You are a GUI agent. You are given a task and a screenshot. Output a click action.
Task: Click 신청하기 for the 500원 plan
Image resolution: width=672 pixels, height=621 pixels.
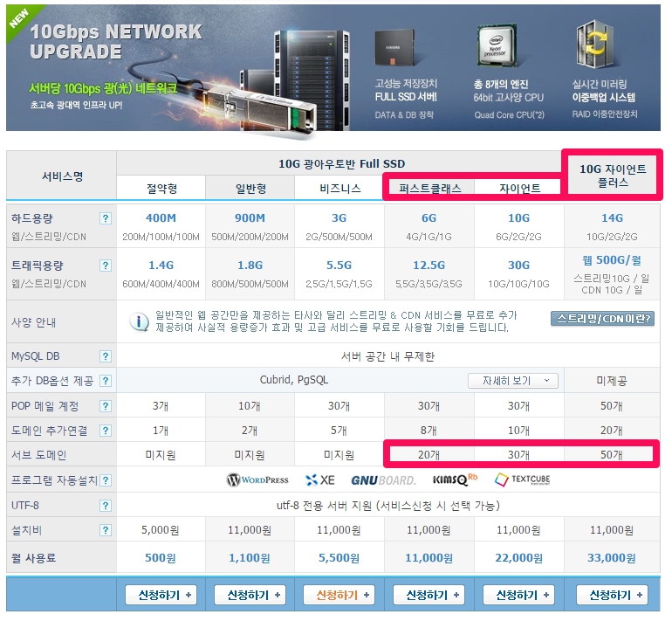(161, 595)
